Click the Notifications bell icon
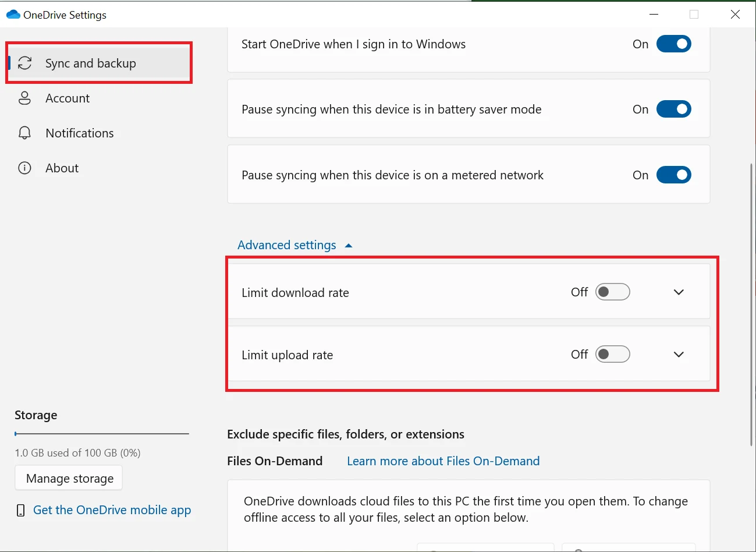The image size is (756, 552). [24, 133]
